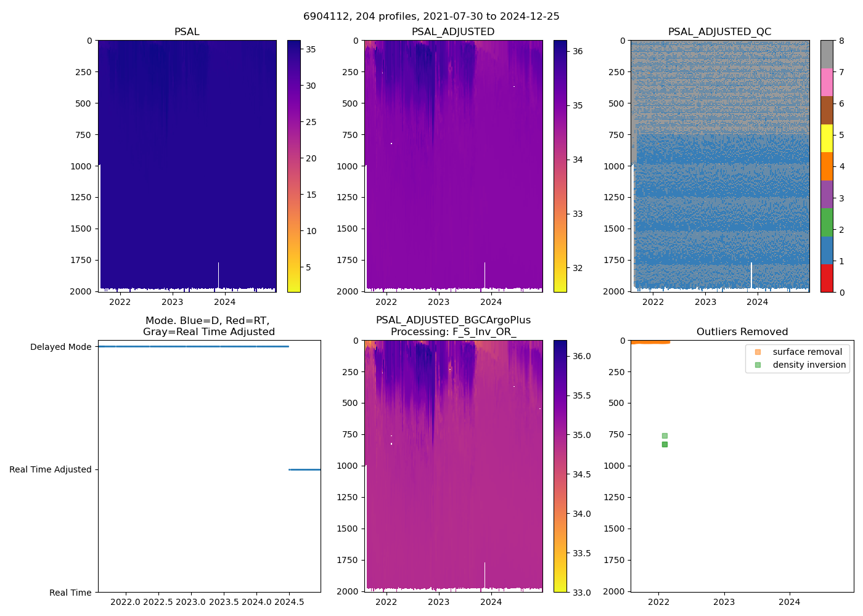The width and height of the screenshot is (863, 616).
Task: Click the 'Real Time' y-axis label
Action: point(70,593)
